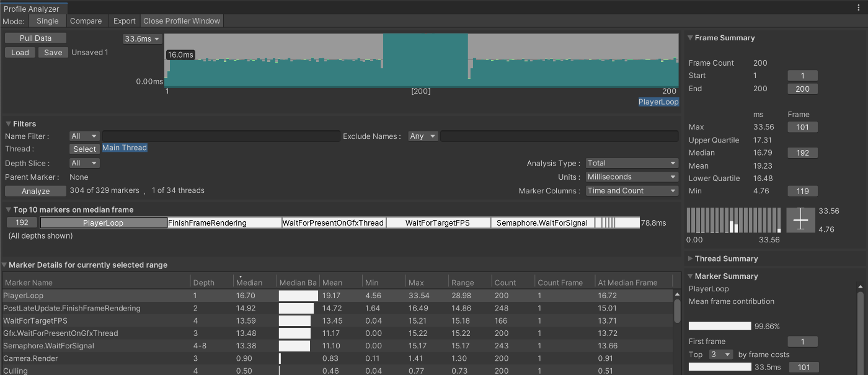Open the Analysis Type dropdown

click(631, 163)
